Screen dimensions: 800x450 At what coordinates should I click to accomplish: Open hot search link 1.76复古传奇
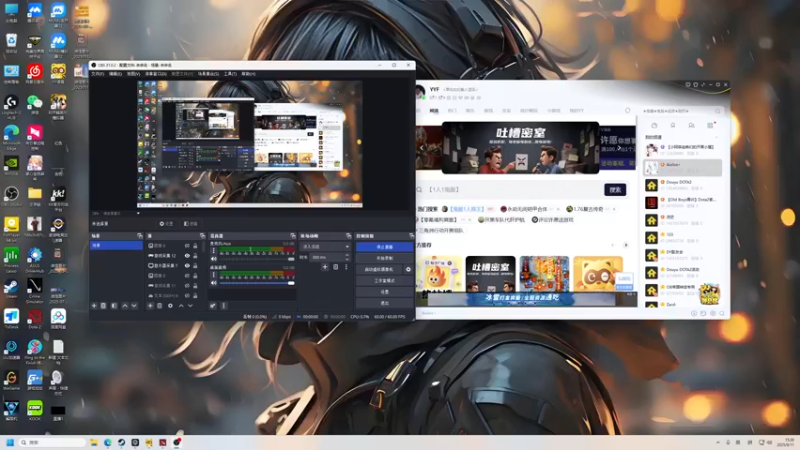click(588, 209)
